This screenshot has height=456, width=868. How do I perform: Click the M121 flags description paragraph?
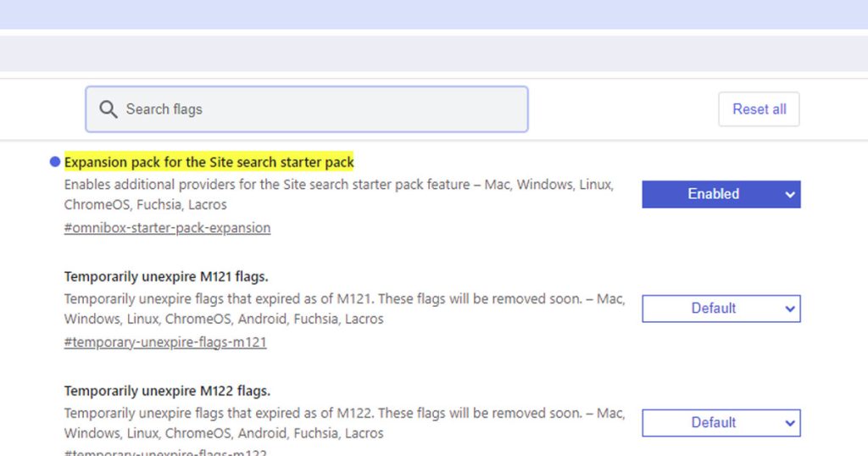(343, 309)
